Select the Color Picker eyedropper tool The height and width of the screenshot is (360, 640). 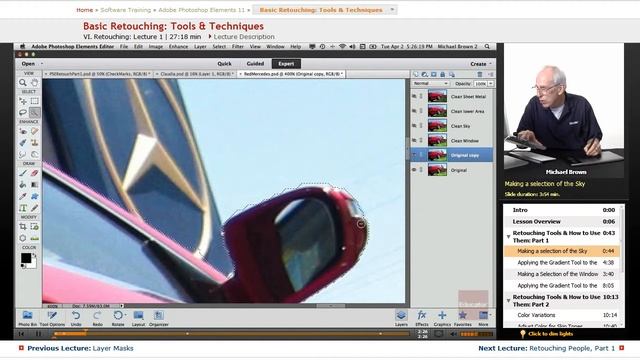click(23, 196)
